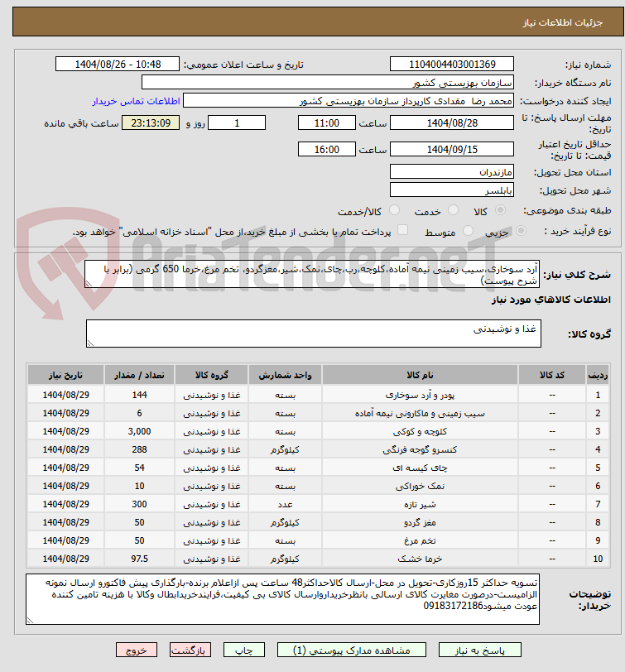
Task: Open اطلاعات تماس خریدار link
Action: tap(137, 101)
